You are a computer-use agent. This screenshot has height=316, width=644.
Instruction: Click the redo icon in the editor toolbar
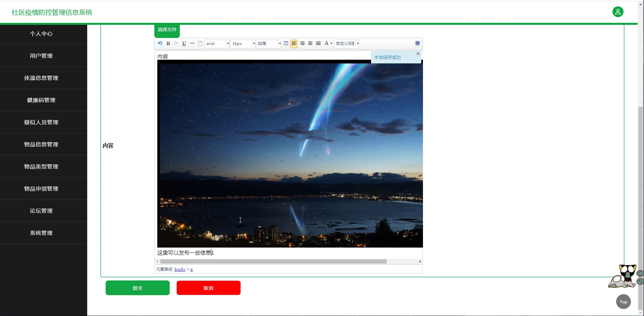click(x=176, y=43)
